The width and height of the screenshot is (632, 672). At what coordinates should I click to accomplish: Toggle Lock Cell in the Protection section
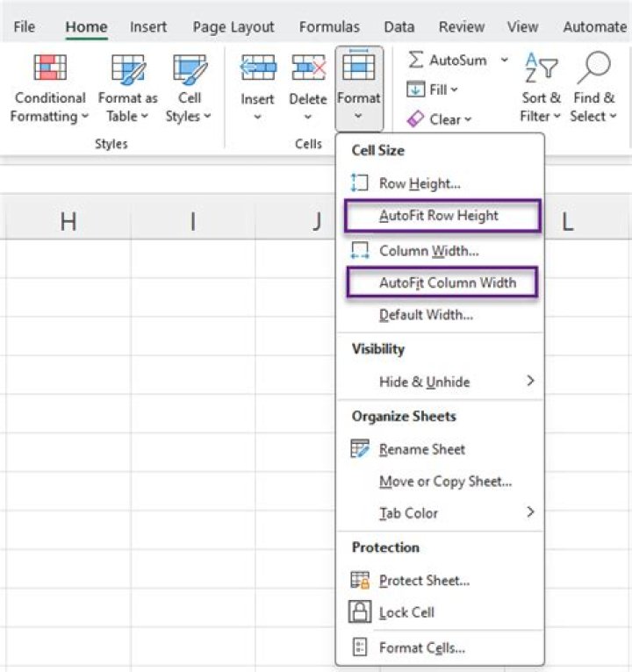click(x=406, y=612)
